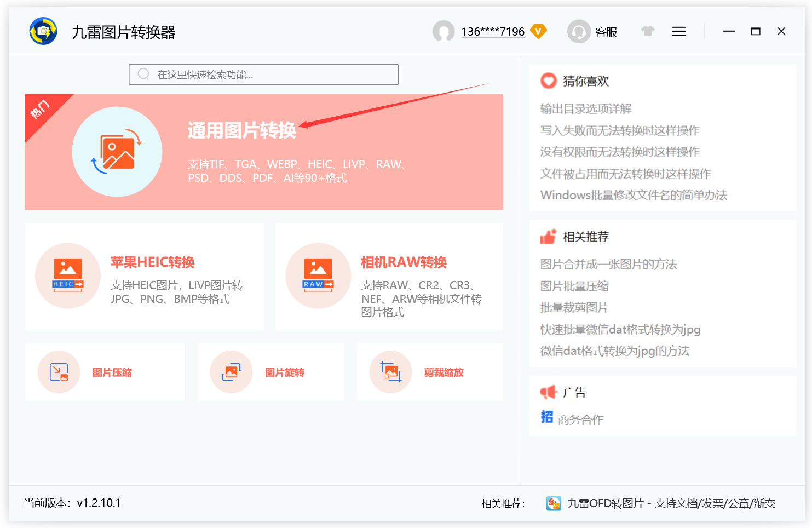
Task: Minimize the converter window
Action: point(729,32)
